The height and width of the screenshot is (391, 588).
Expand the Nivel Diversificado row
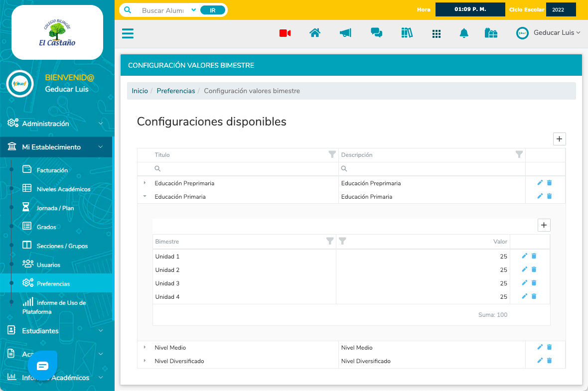pos(145,361)
